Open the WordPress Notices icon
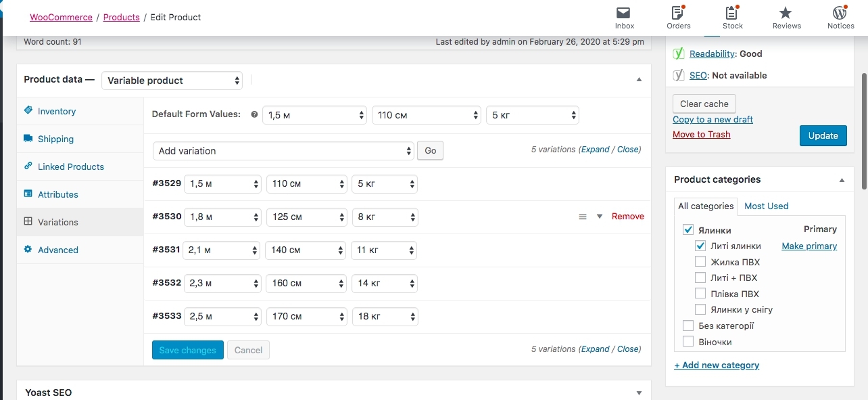The height and width of the screenshot is (400, 868). pyautogui.click(x=840, y=14)
